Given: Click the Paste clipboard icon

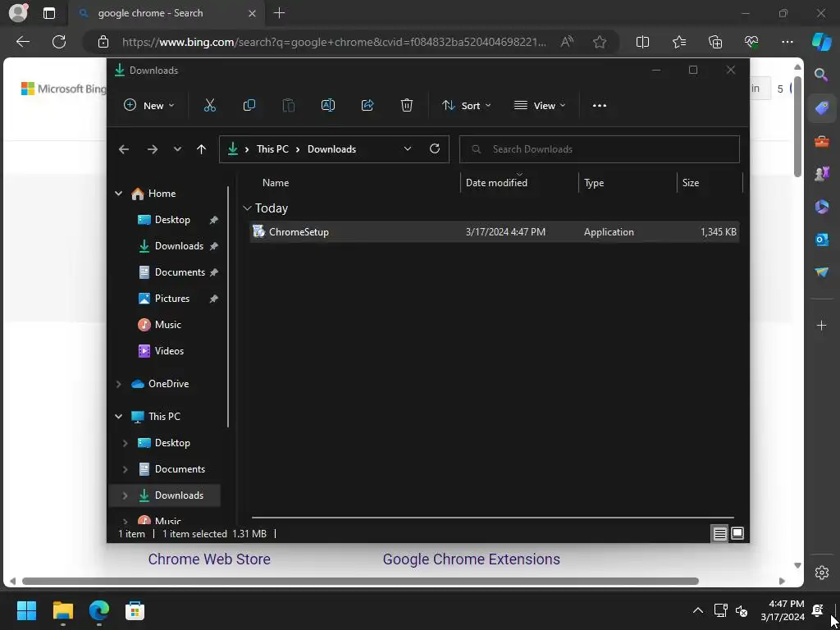Looking at the screenshot, I should [288, 106].
